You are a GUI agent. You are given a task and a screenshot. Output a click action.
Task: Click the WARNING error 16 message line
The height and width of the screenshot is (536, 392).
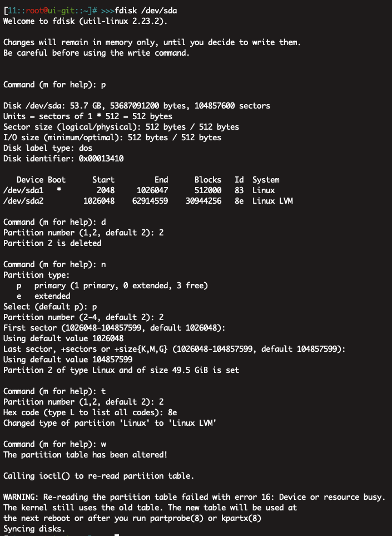coord(194,497)
